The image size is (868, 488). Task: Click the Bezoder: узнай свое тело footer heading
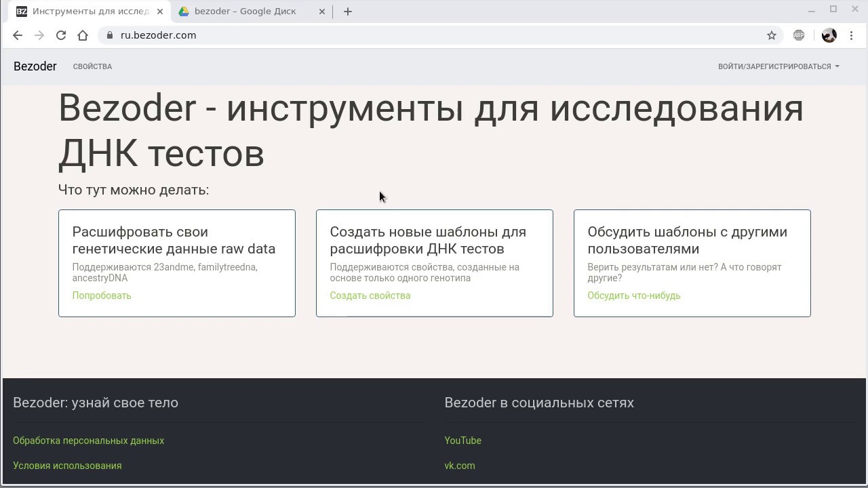(96, 403)
